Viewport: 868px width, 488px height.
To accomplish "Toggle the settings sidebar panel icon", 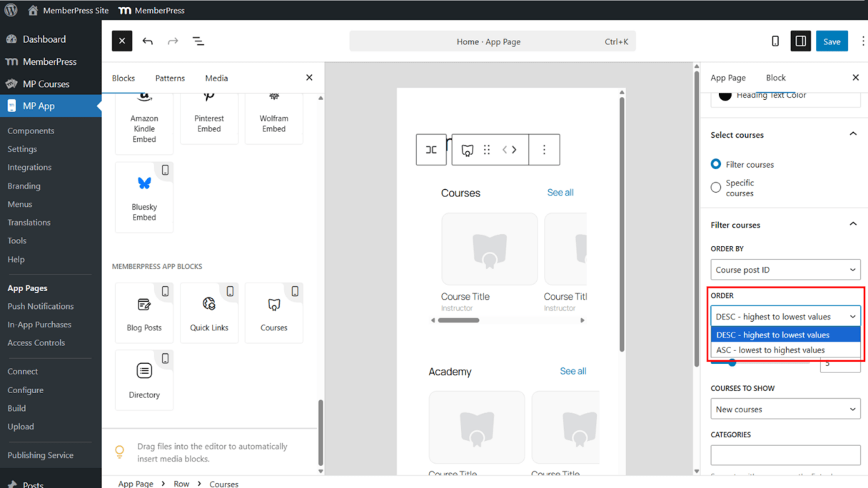I will point(801,41).
